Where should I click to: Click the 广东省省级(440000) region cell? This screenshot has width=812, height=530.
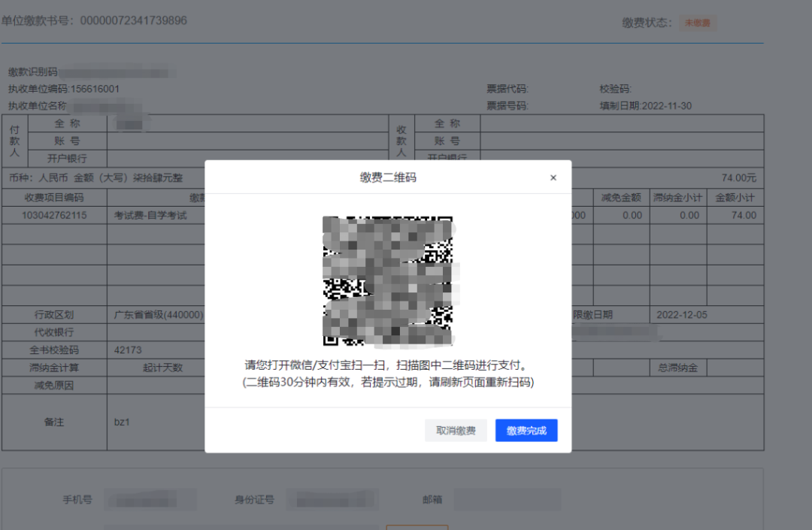158,314
